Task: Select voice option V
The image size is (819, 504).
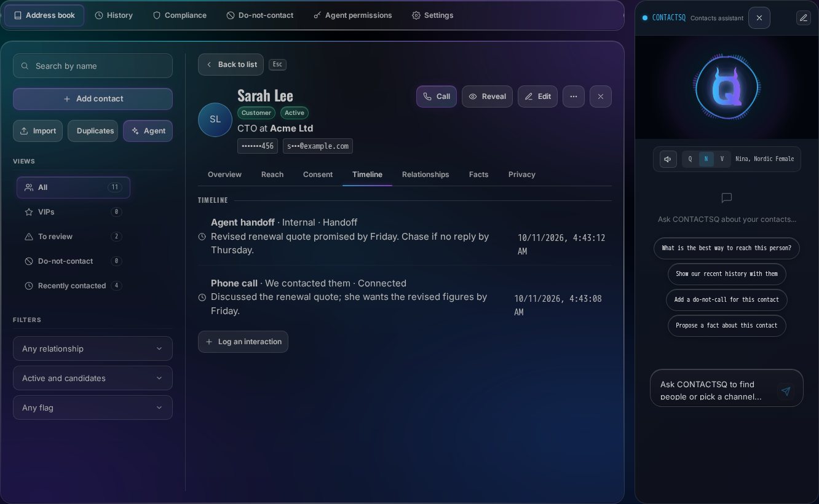Action: pyautogui.click(x=722, y=159)
